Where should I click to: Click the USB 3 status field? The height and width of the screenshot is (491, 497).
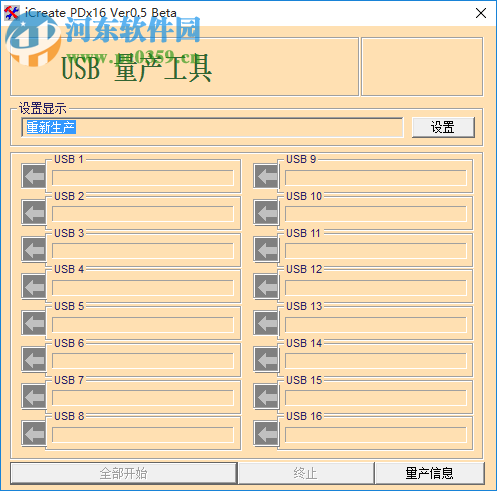pos(143,251)
